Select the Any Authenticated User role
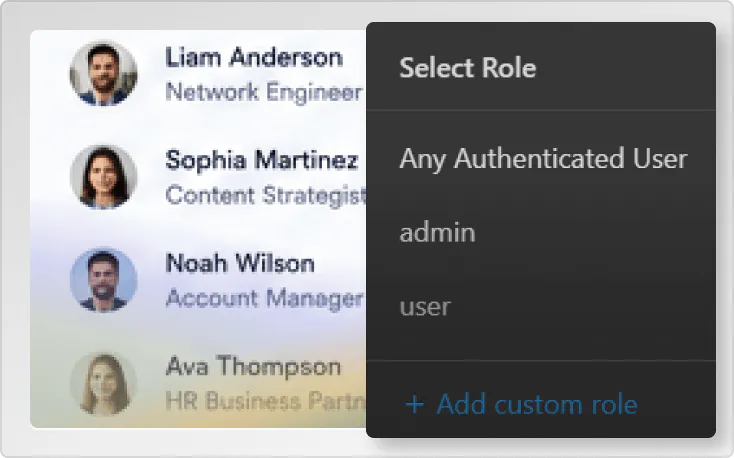The width and height of the screenshot is (734, 458). pyautogui.click(x=543, y=158)
